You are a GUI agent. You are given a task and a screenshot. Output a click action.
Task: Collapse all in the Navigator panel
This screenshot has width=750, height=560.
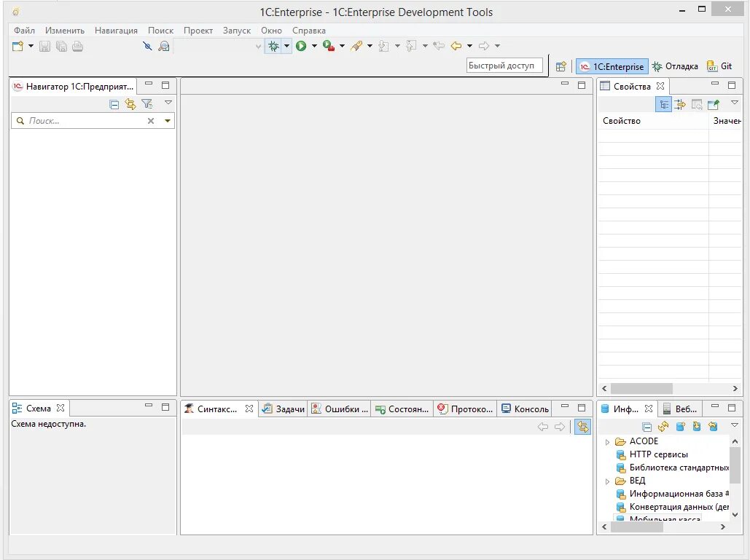pyautogui.click(x=114, y=104)
